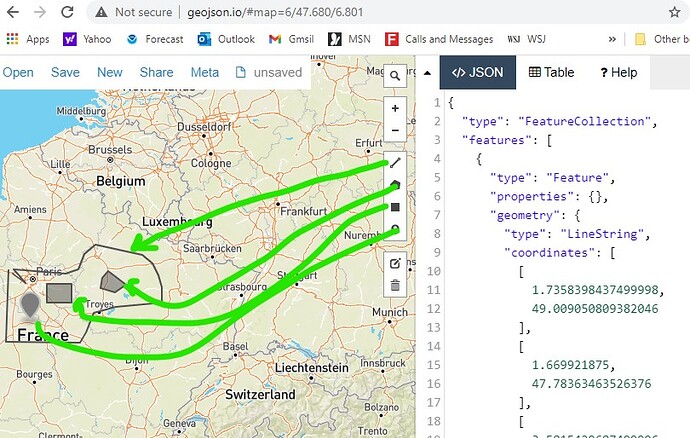The height and width of the screenshot is (438, 690).
Task: Select the draw polyline tool
Action: pyautogui.click(x=395, y=163)
